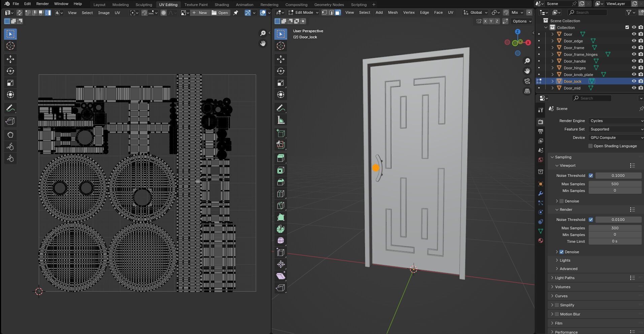The image size is (644, 334).
Task: Select the Smooth tool in 3D viewport
Action: [x=281, y=241]
